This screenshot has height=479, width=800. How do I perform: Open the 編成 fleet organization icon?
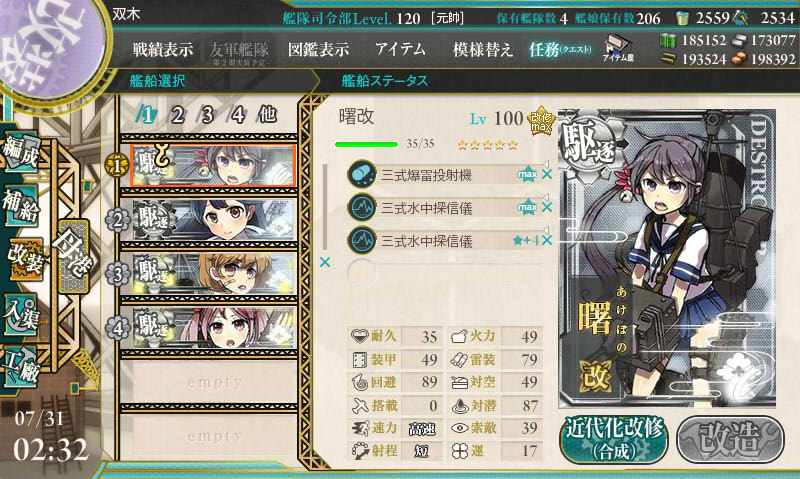point(21,152)
